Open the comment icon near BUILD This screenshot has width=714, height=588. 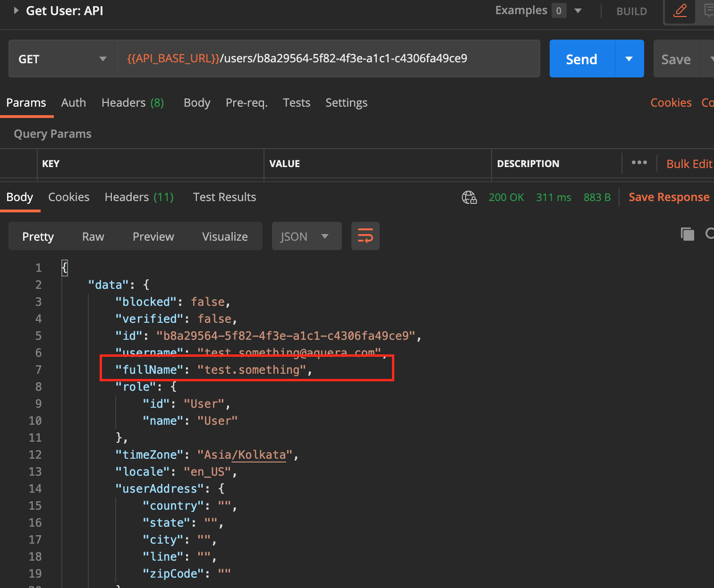click(x=709, y=10)
